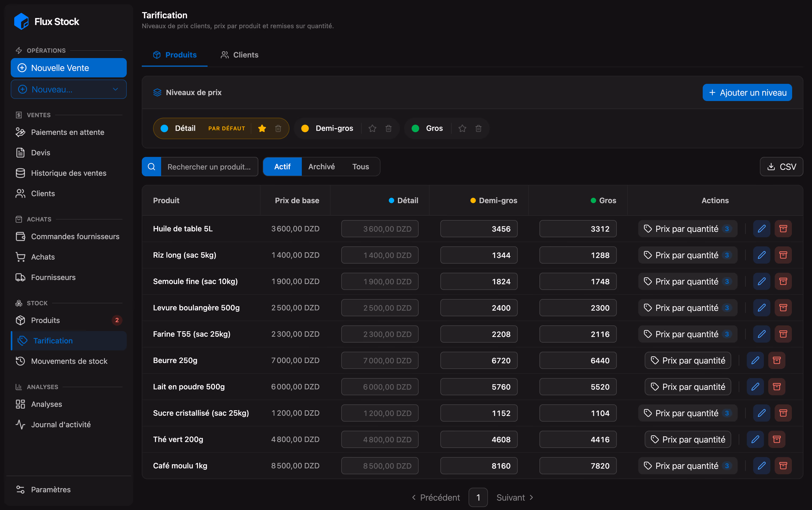
Task: Click the green Gros color dot
Action: coord(415,128)
